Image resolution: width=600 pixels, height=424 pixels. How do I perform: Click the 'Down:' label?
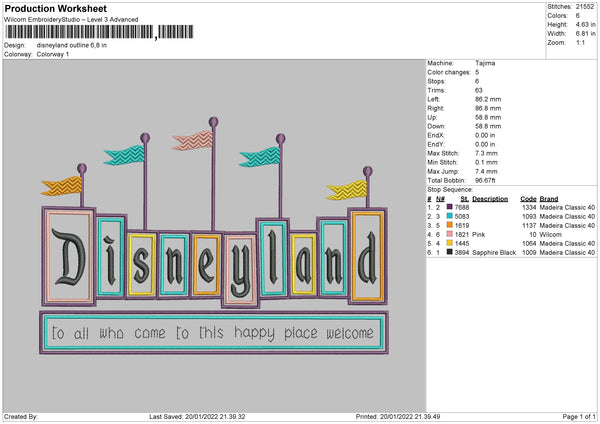tap(437, 126)
